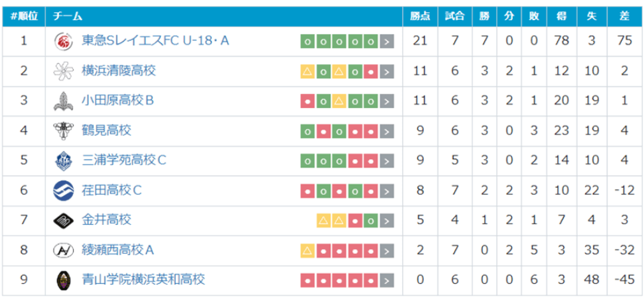The image size is (644, 302).
Task: Expand match history arrow for 鶴見高校
Action: pyautogui.click(x=387, y=132)
